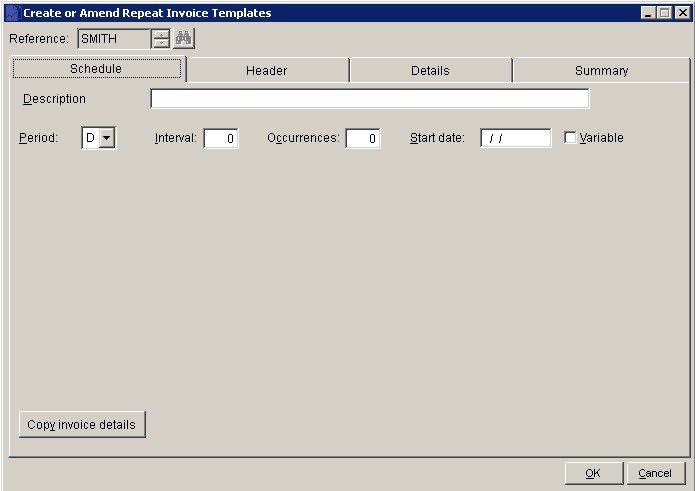Image resolution: width=695 pixels, height=491 pixels.
Task: Click the Start date field
Action: (515, 138)
